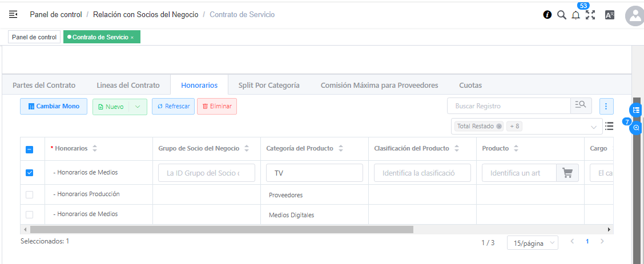Click the hamburger menu collapse icon

(x=13, y=14)
